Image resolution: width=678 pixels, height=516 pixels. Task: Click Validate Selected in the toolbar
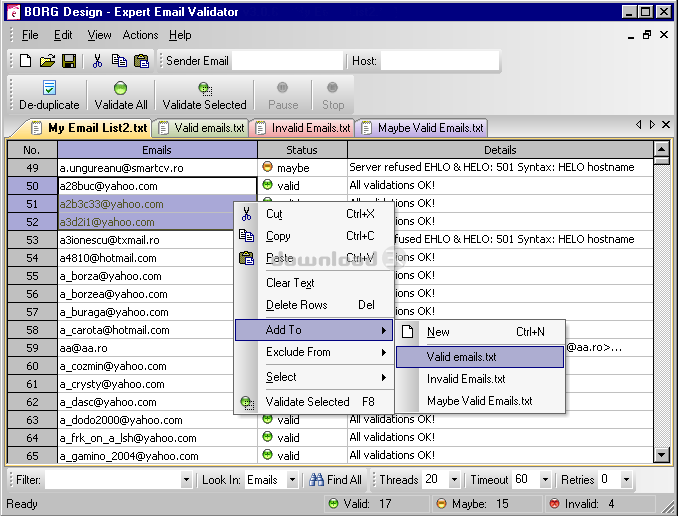point(205,95)
